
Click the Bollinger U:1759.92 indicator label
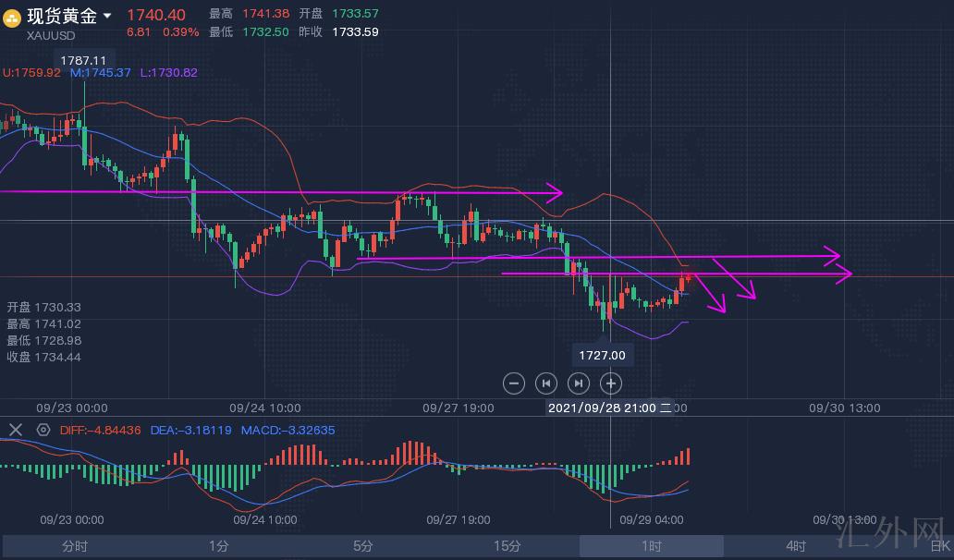pyautogui.click(x=31, y=72)
